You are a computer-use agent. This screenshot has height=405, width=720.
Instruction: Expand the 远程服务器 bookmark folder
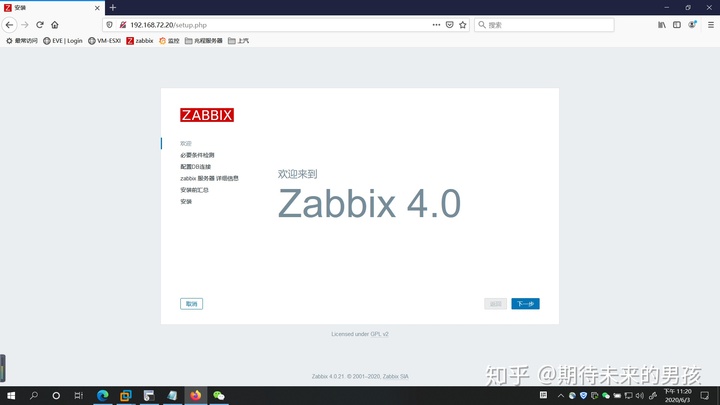(x=203, y=41)
